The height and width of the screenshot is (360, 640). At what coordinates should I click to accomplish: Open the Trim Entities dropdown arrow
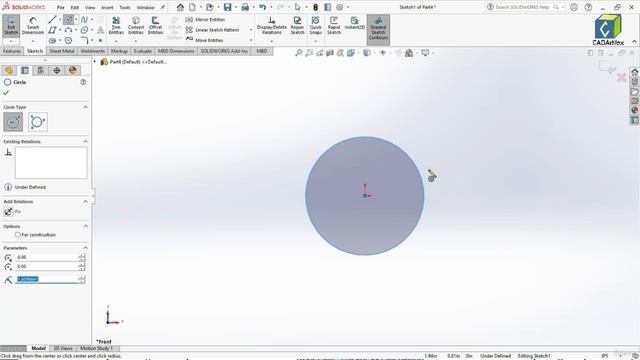point(116,41)
